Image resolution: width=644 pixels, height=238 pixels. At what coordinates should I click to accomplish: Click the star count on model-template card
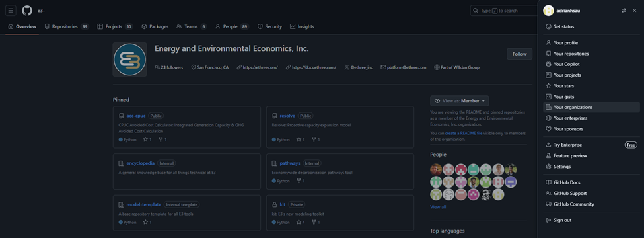(147, 222)
